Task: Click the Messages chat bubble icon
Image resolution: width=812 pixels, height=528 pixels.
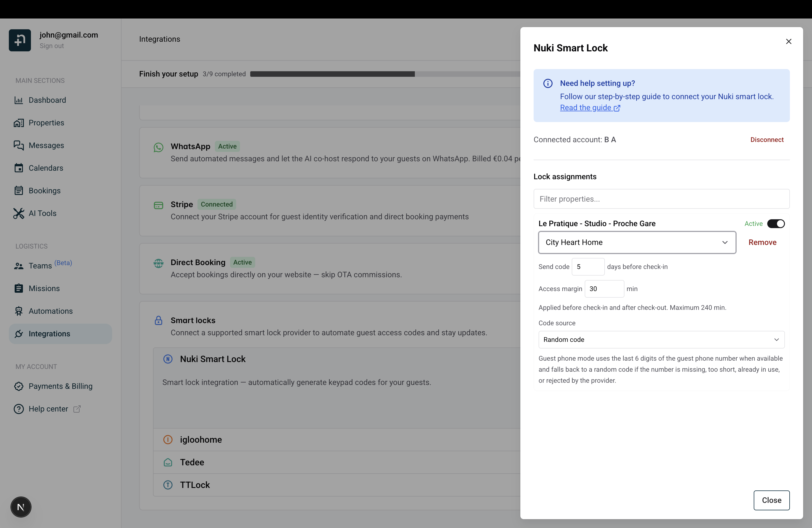Action: click(x=19, y=145)
